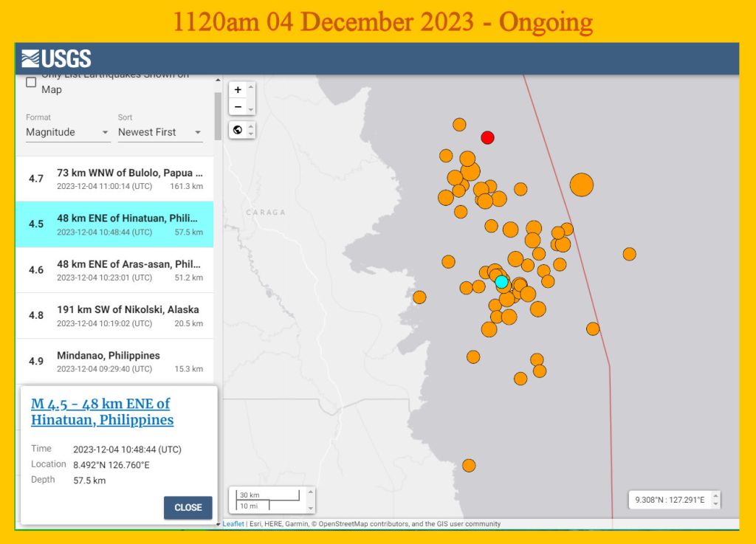Click the red earthquake marker on map

coord(487,137)
